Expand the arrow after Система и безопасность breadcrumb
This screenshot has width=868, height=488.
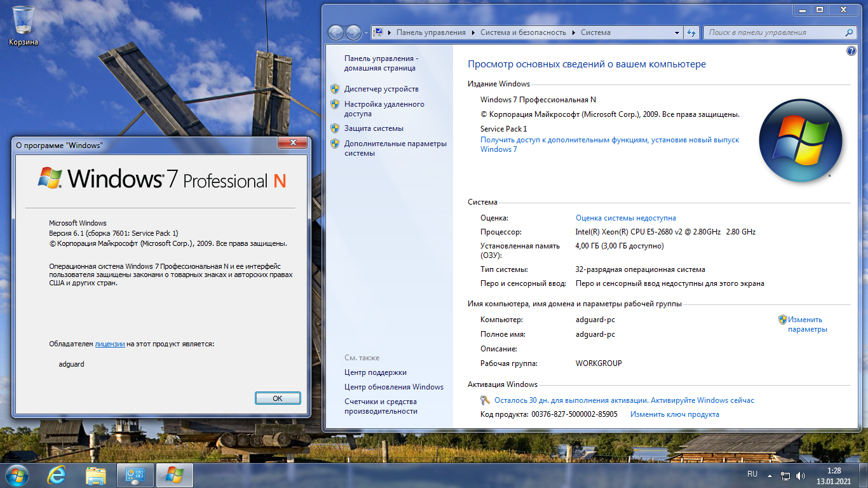(574, 32)
